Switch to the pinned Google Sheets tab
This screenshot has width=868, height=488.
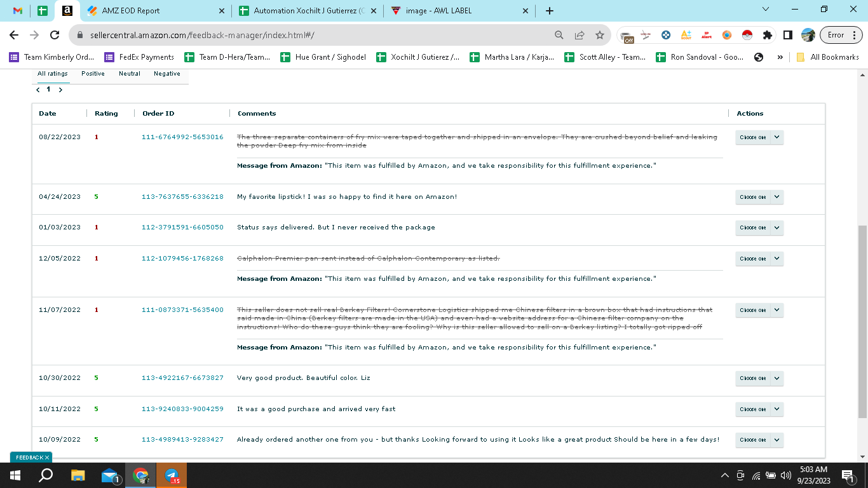[42, 11]
